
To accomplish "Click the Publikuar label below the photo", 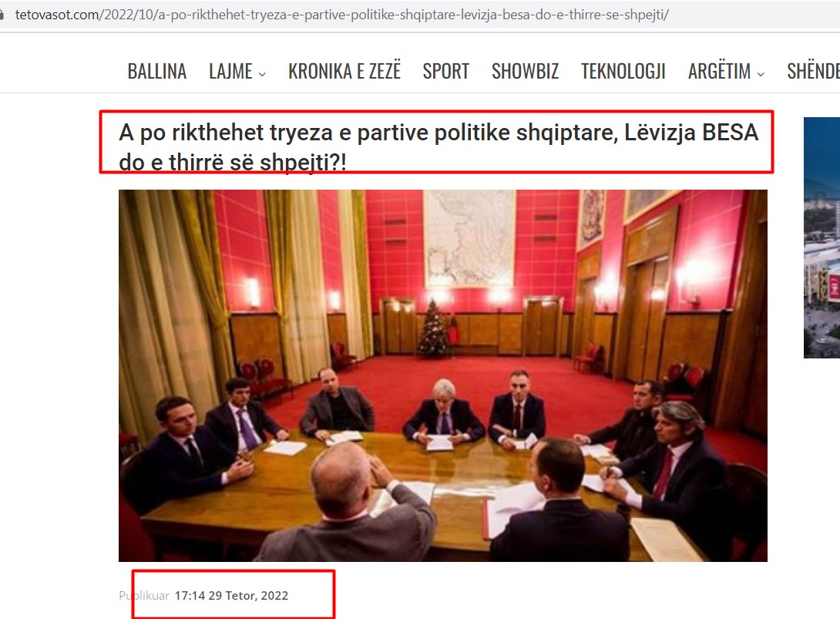I will 144,595.
